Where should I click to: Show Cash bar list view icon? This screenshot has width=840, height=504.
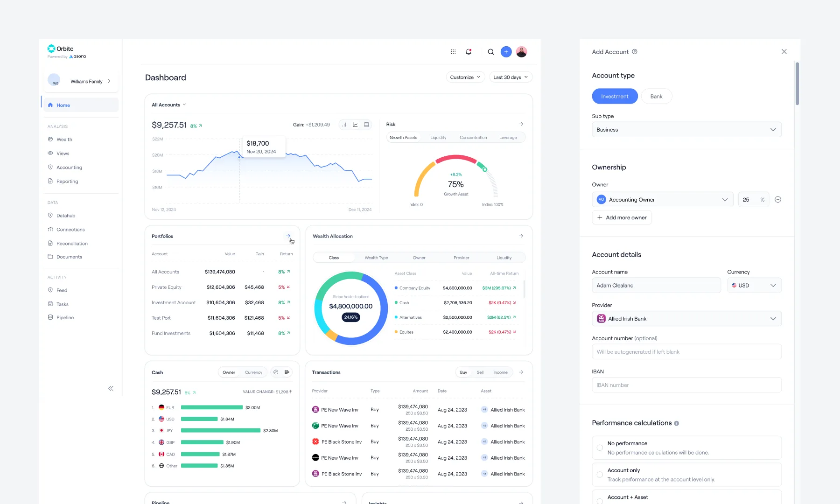click(287, 372)
